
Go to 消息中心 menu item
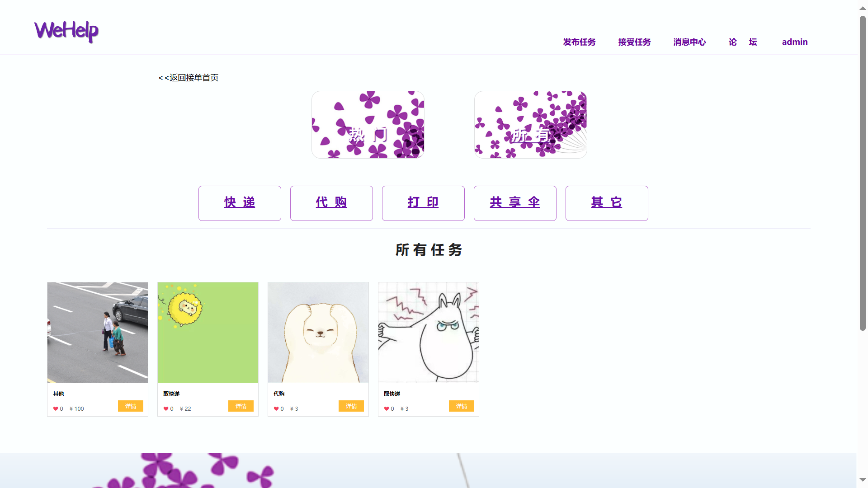click(x=689, y=42)
